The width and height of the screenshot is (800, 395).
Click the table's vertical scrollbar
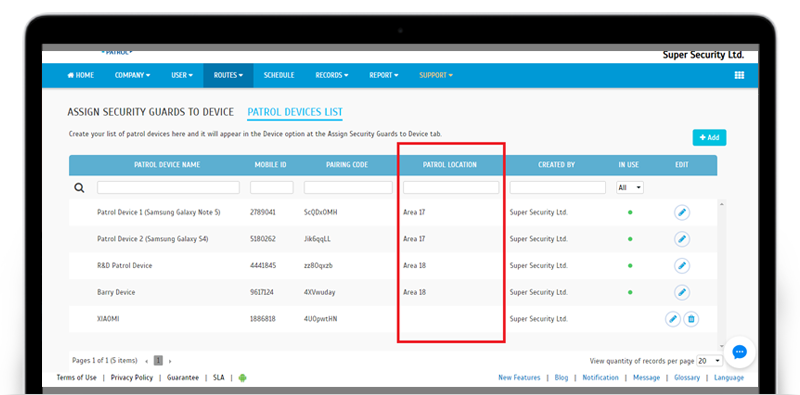pos(721,276)
